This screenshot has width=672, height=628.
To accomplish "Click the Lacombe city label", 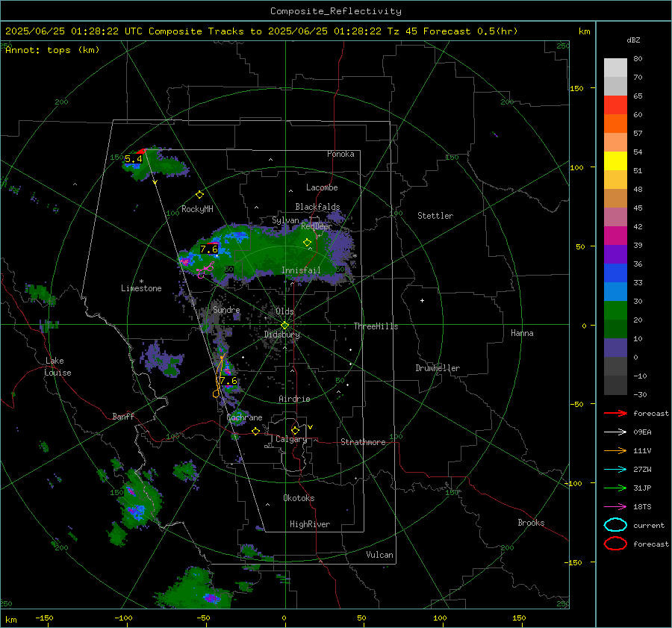I will pyautogui.click(x=322, y=187).
